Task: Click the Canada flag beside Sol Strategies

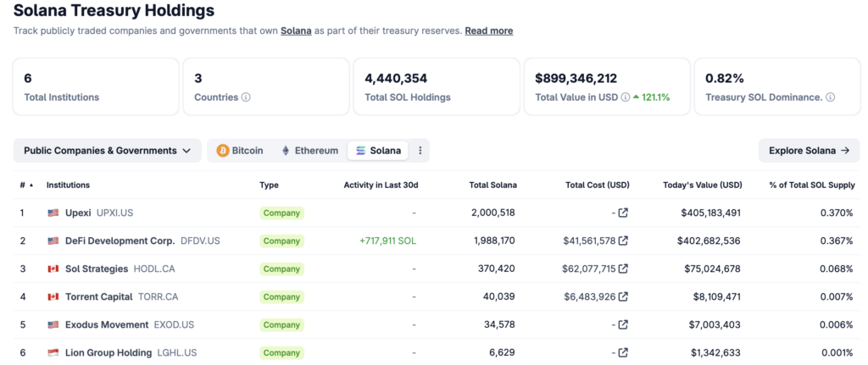Action: coord(53,268)
